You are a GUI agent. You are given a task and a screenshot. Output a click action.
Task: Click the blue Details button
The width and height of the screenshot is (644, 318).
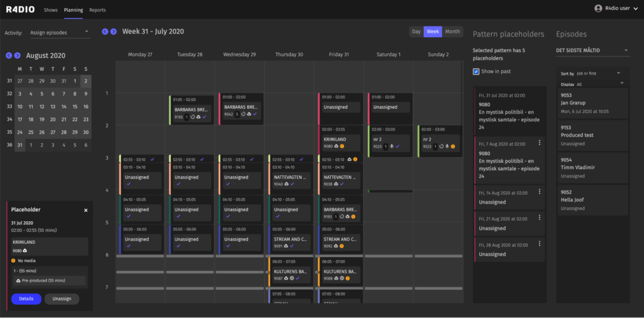(x=26, y=299)
